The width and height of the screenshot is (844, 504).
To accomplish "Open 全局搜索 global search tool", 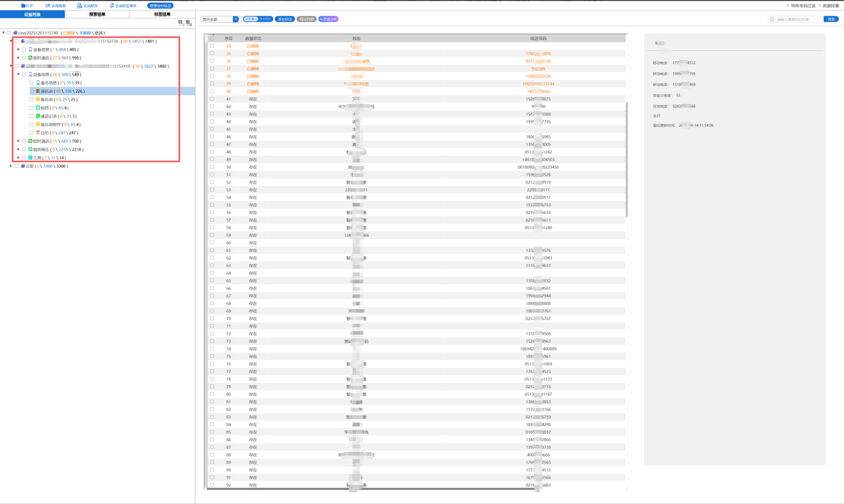I will [48, 6].
